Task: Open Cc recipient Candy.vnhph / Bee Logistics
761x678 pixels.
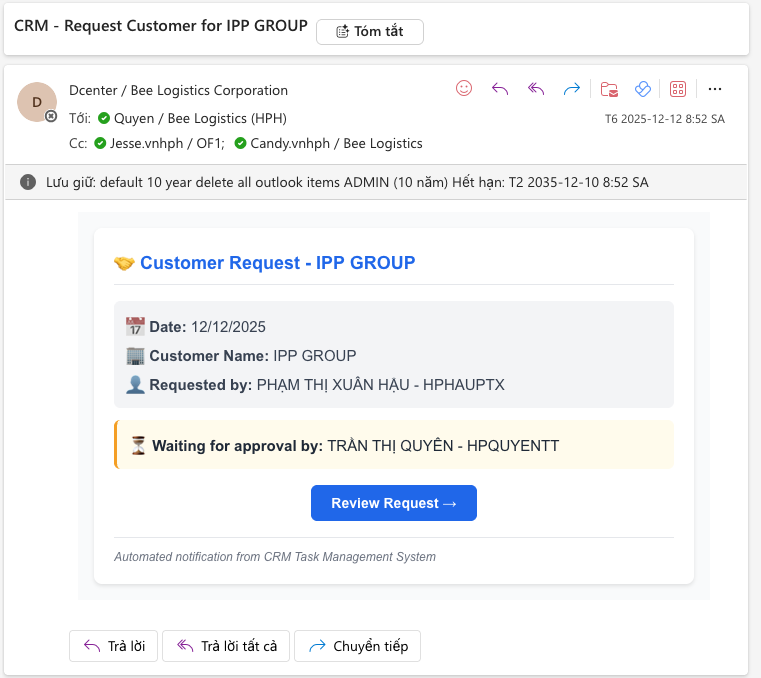Action: pos(336,144)
